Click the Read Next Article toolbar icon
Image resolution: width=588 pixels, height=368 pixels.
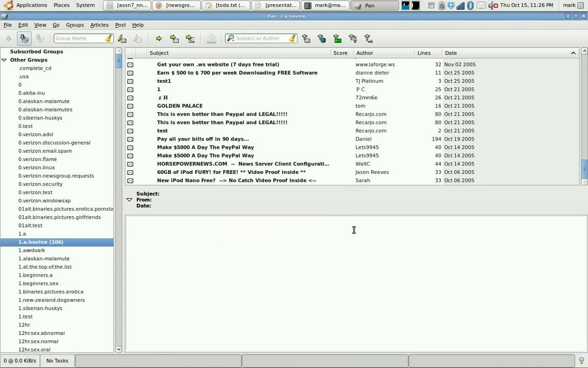tap(175, 39)
